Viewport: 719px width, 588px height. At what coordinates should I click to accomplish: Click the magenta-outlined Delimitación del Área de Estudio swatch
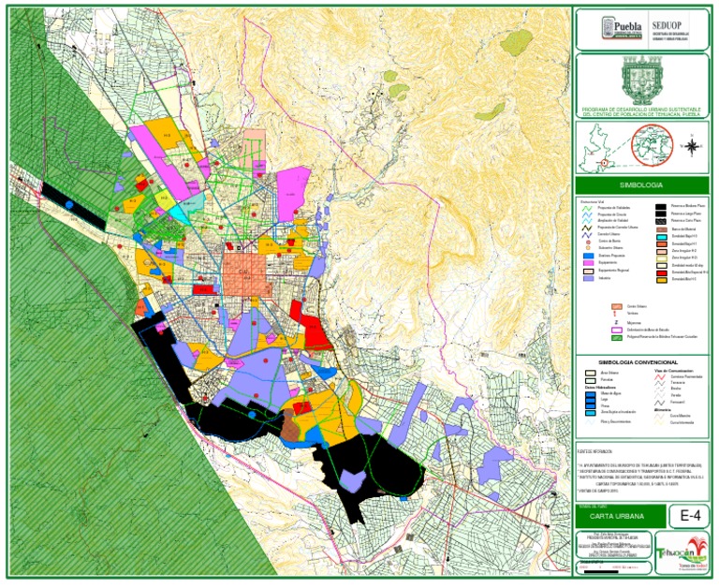click(x=617, y=330)
